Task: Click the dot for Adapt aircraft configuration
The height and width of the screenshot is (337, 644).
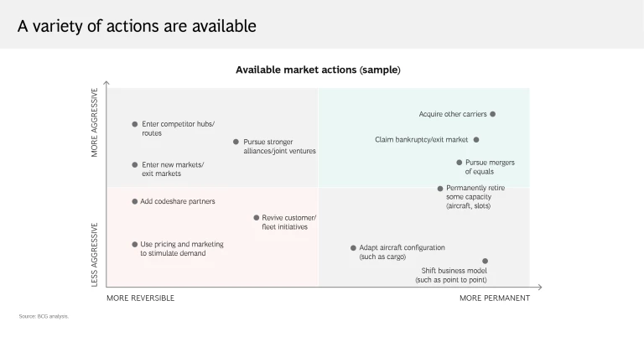Action: 353,248
